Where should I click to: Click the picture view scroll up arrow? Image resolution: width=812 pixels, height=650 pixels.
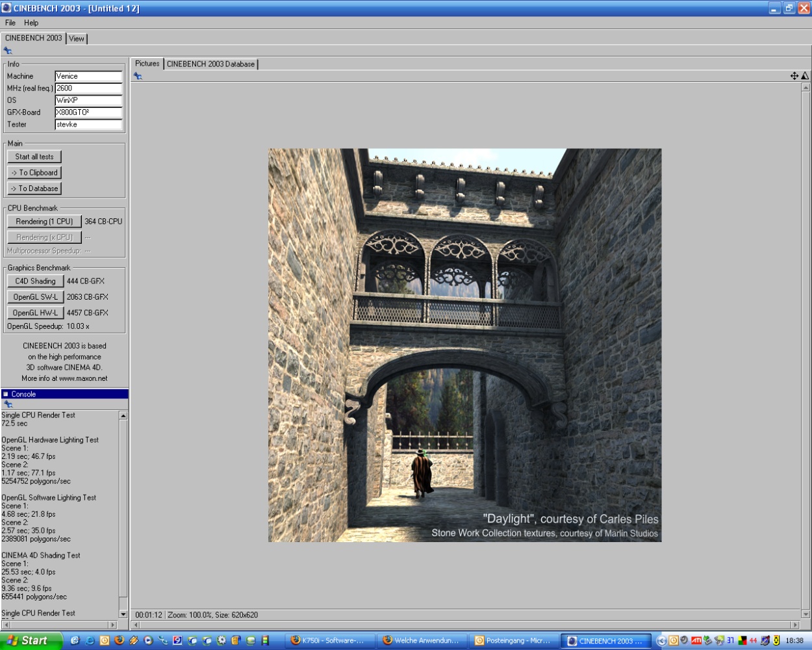click(x=806, y=87)
